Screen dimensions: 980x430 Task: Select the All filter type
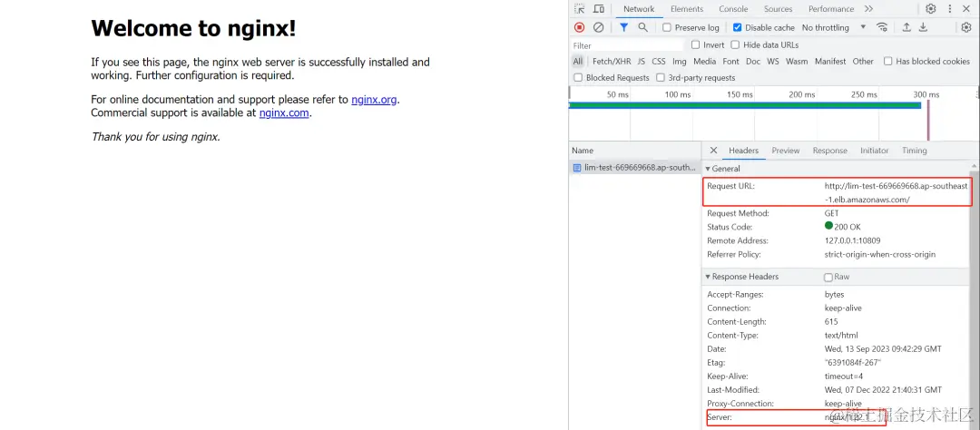tap(577, 62)
